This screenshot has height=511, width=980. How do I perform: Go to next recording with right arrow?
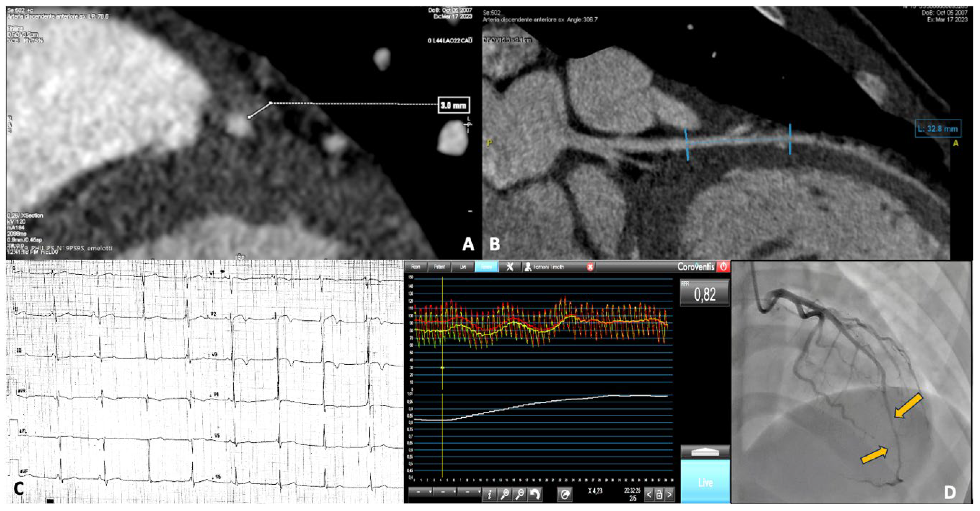pyautogui.click(x=669, y=495)
